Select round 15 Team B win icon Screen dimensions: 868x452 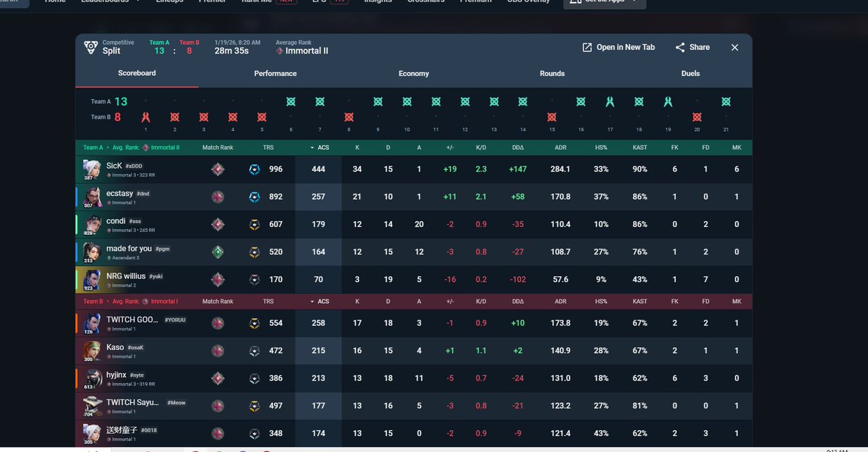(x=552, y=116)
